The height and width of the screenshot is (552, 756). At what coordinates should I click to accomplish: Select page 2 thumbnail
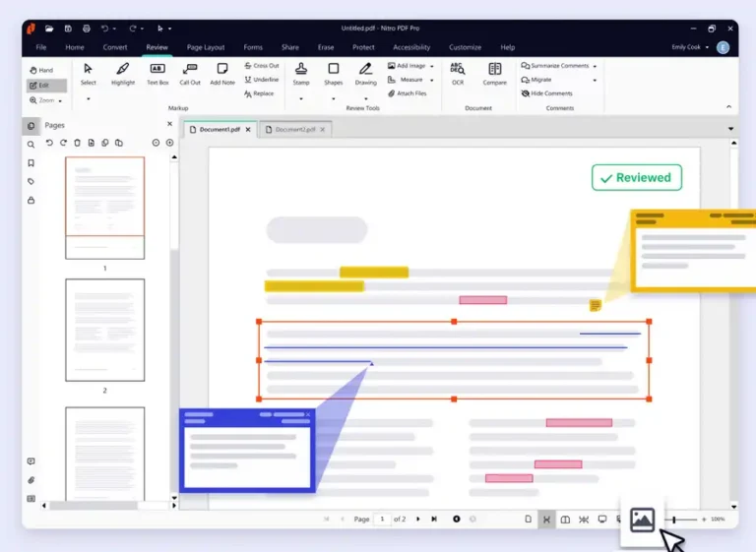[x=105, y=330]
